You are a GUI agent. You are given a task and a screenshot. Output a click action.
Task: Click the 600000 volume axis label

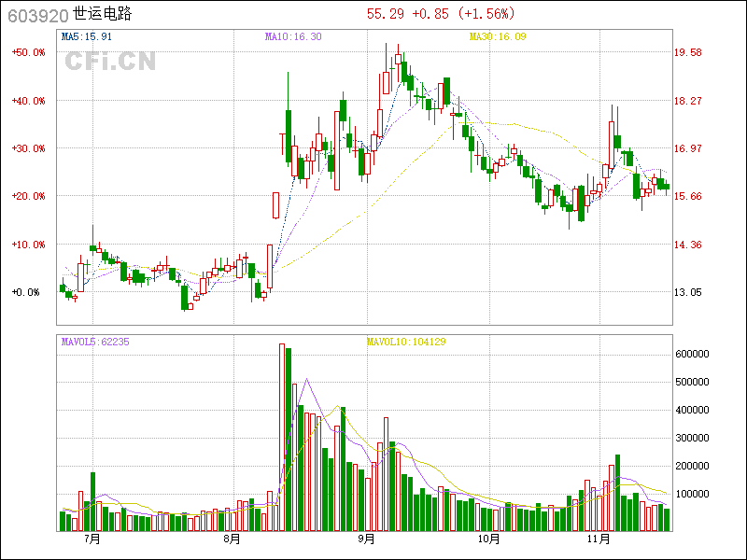pos(694,354)
